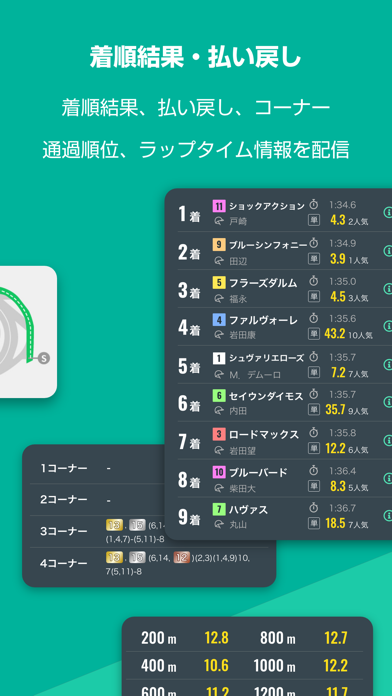Click silver 15 badge in 4コーナー row
The width and height of the screenshot is (392, 696).
[x=137, y=558]
